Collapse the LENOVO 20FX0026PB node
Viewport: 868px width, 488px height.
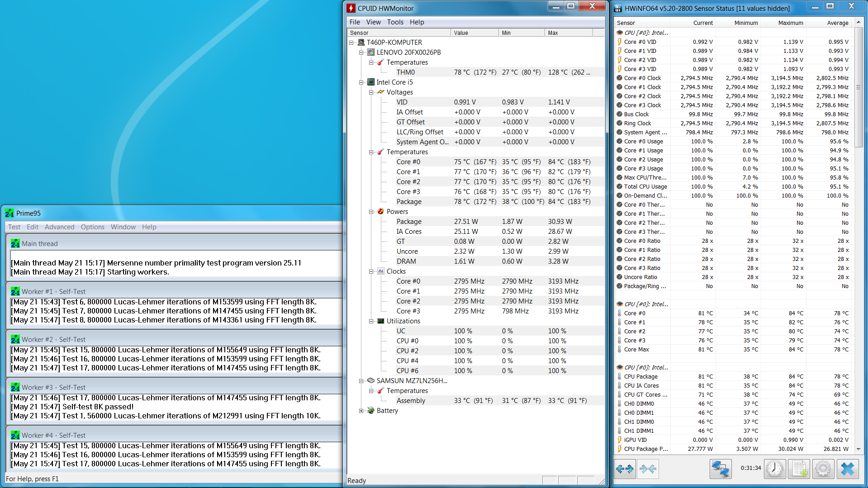[x=361, y=52]
